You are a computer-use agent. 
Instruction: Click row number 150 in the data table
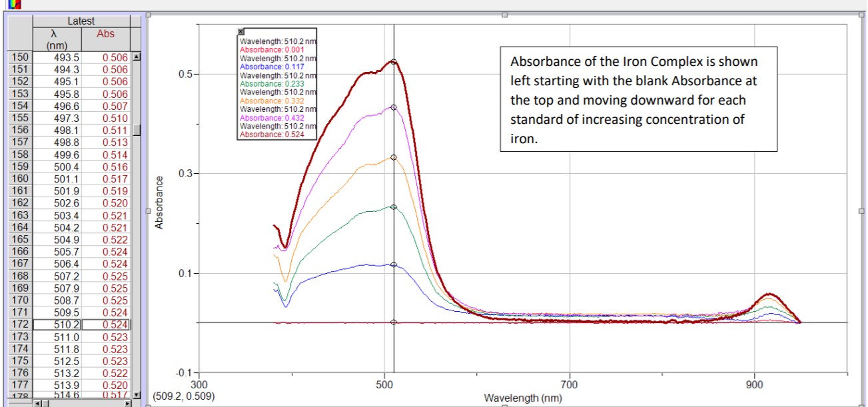(x=19, y=57)
